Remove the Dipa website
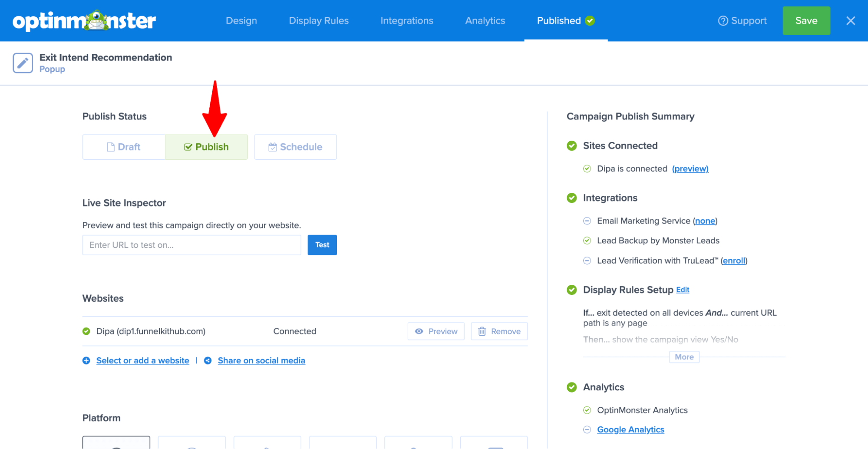Viewport: 868px width, 449px height. click(x=499, y=331)
